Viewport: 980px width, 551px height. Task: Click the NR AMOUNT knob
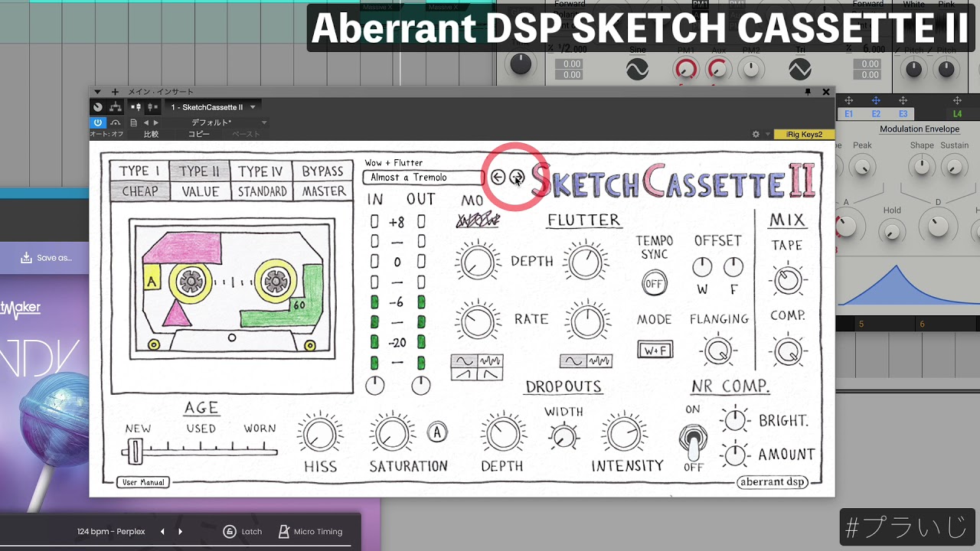734,454
